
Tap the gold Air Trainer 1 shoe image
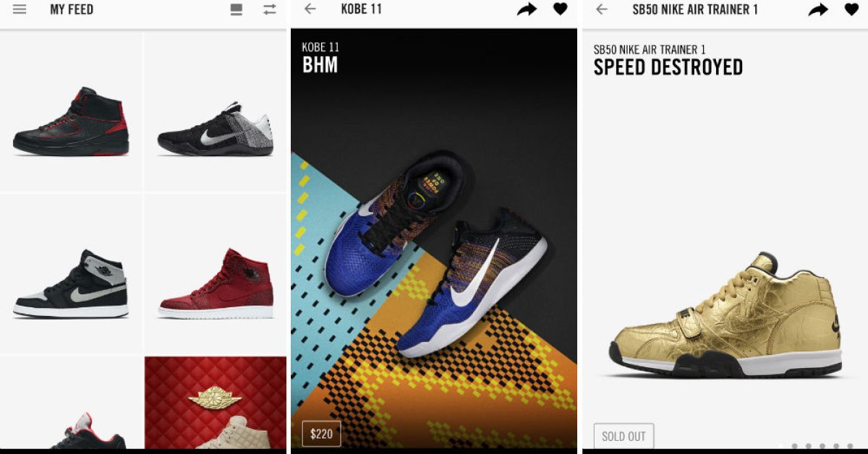(726, 314)
